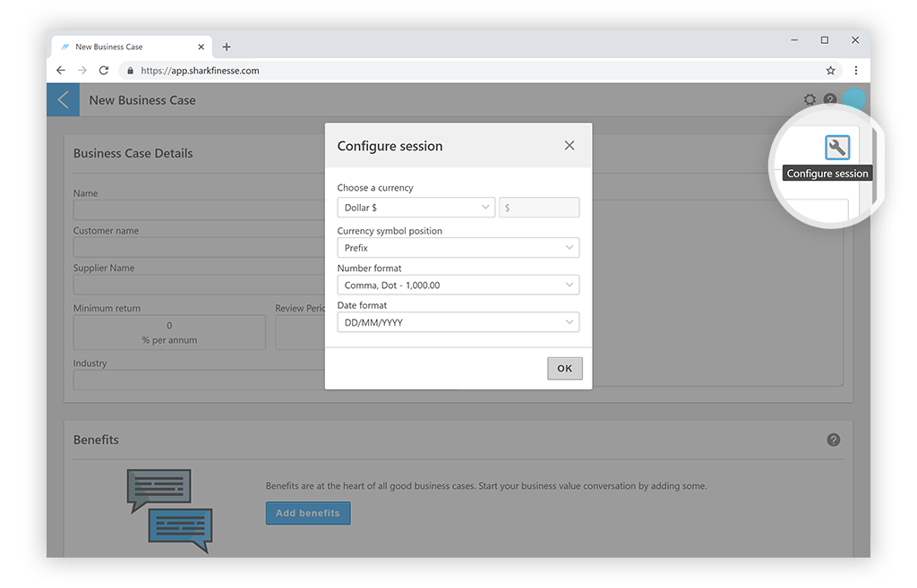The width and height of the screenshot is (917, 588).
Task: Bookmark the page using the star icon
Action: (829, 70)
